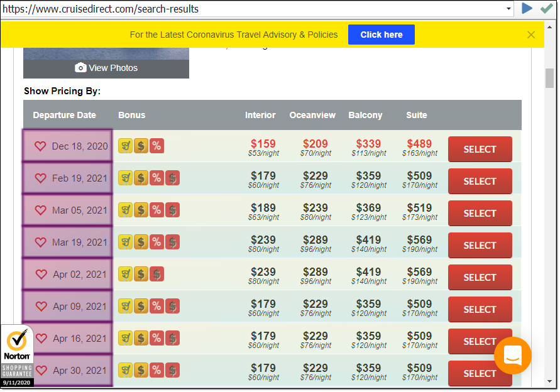Click the green checkmark icon beside the address bar

tap(546, 9)
